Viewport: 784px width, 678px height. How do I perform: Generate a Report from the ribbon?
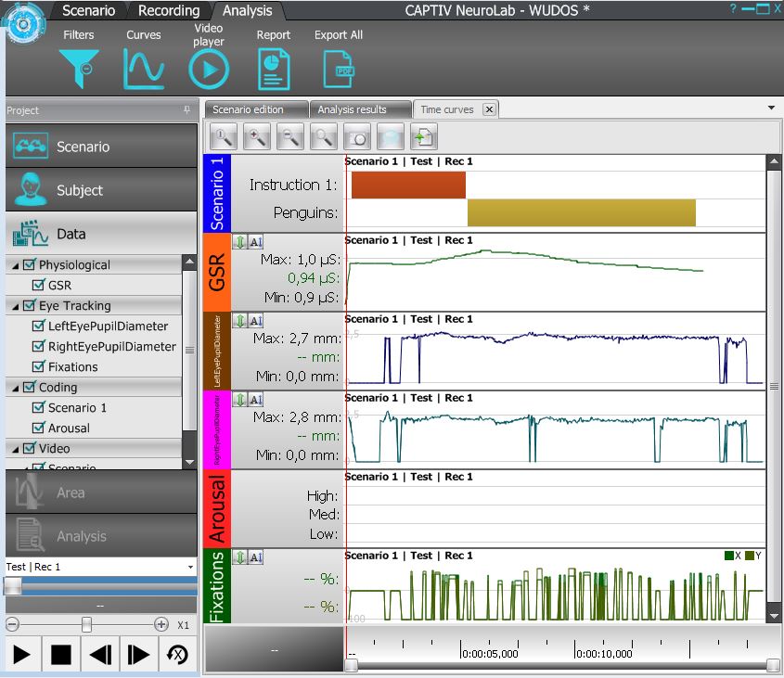[x=274, y=69]
